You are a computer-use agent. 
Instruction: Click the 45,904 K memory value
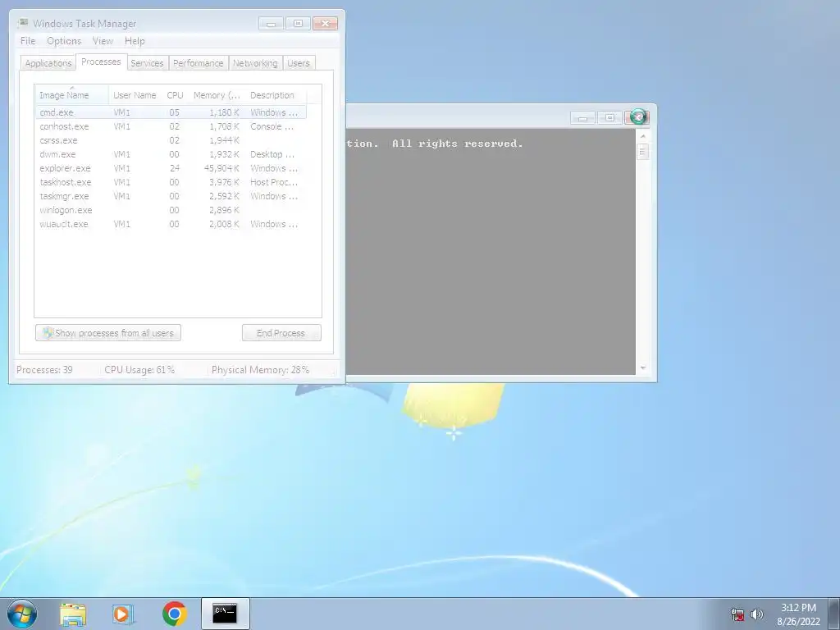pyautogui.click(x=221, y=168)
